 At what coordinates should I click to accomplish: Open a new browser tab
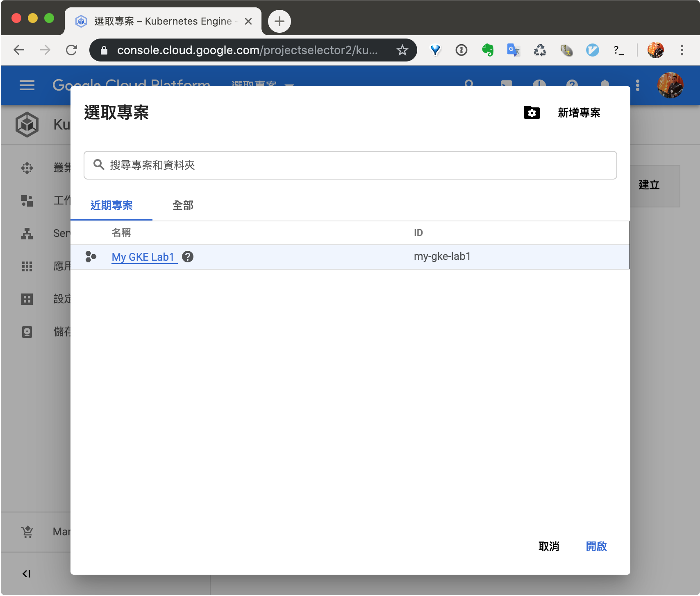(x=280, y=21)
